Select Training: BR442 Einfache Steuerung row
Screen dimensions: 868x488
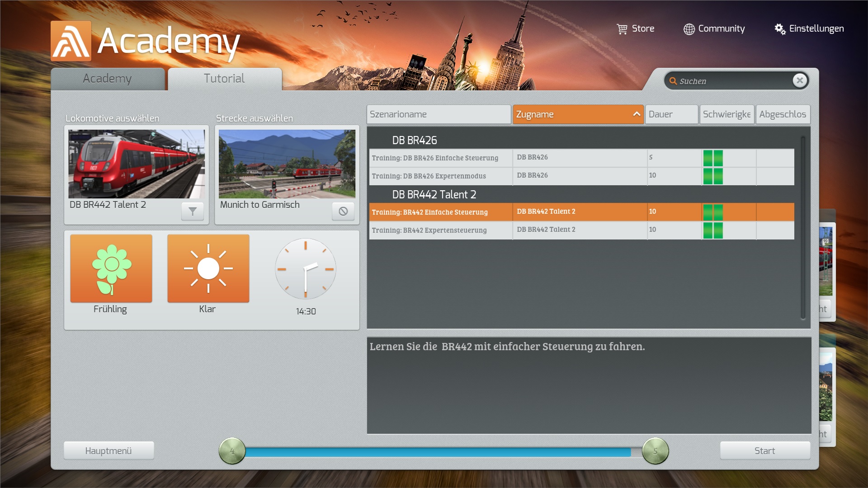click(581, 212)
